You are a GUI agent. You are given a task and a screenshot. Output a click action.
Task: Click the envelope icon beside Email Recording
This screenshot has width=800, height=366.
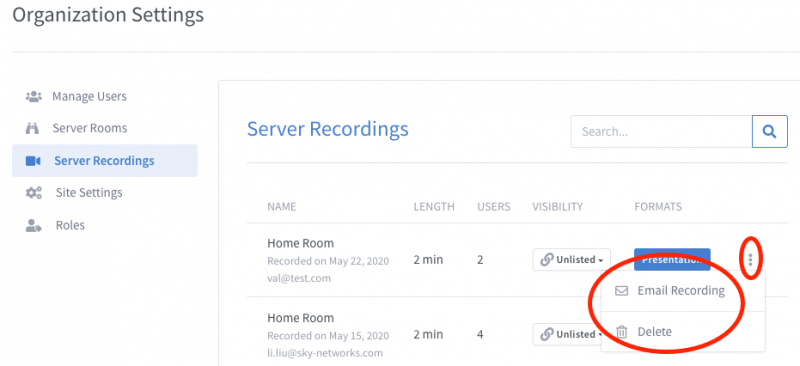click(621, 291)
